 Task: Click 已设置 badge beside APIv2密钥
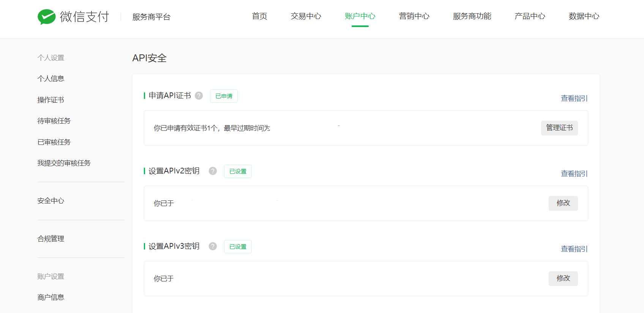(x=238, y=172)
